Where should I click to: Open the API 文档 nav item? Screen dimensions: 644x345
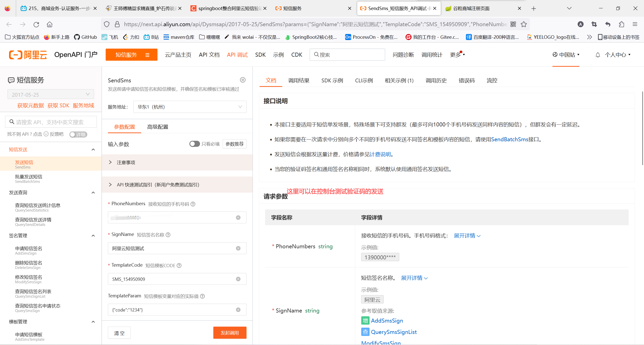click(209, 55)
